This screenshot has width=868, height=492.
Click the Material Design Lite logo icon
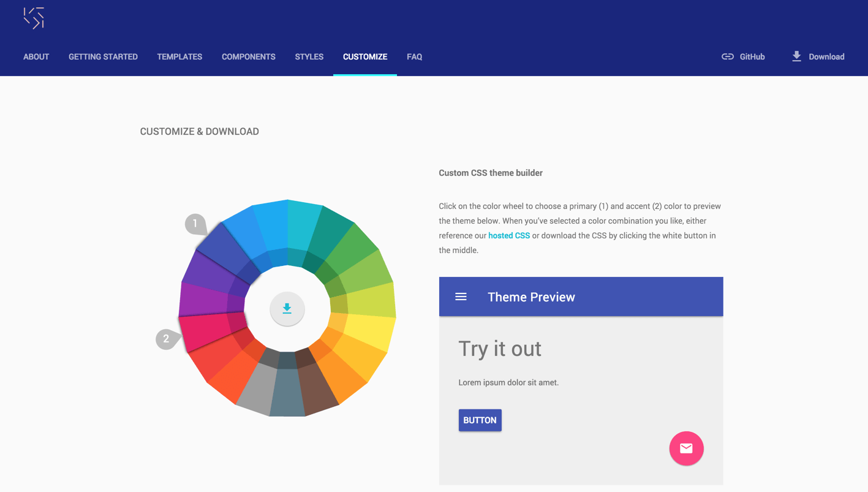click(35, 18)
